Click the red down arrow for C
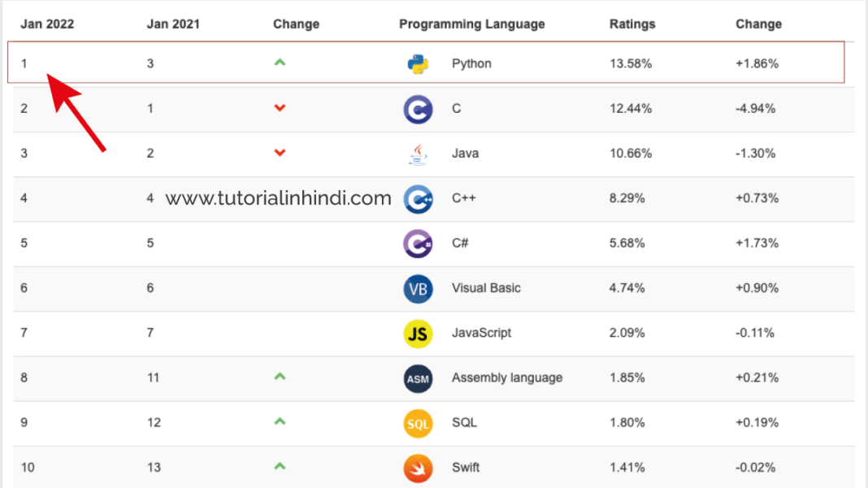This screenshot has width=868, height=488. pos(280,108)
